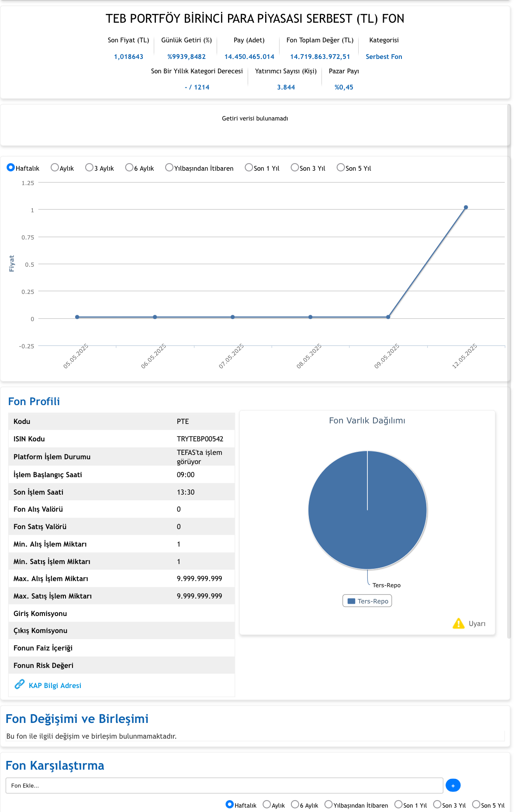The height and width of the screenshot is (812, 515).
Task: Click the Son Fiyat value 1,018643
Action: [x=128, y=57]
